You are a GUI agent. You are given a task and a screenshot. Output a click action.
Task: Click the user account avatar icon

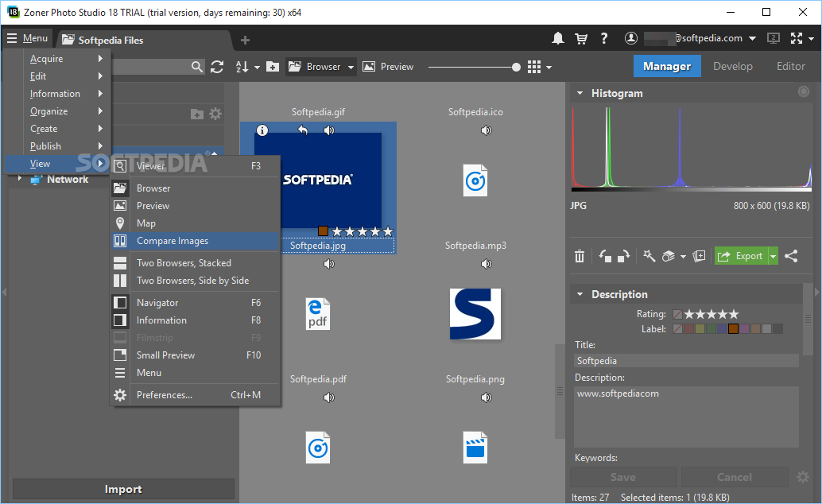tap(631, 38)
